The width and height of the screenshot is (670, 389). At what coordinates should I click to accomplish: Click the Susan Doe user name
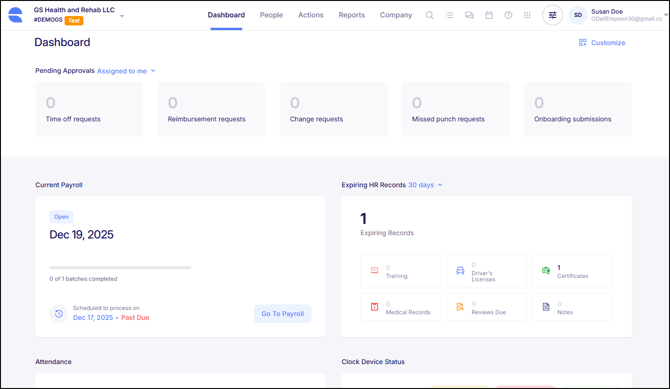tap(607, 12)
